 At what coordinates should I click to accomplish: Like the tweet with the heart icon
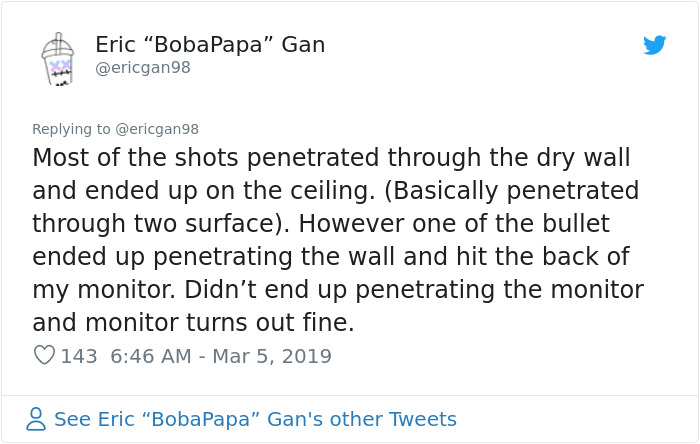pyautogui.click(x=44, y=356)
